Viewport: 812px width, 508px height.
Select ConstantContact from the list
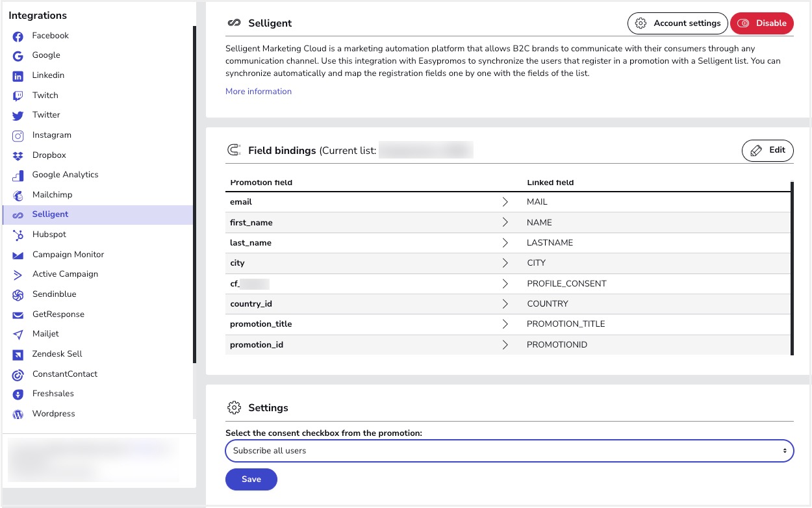(x=65, y=374)
